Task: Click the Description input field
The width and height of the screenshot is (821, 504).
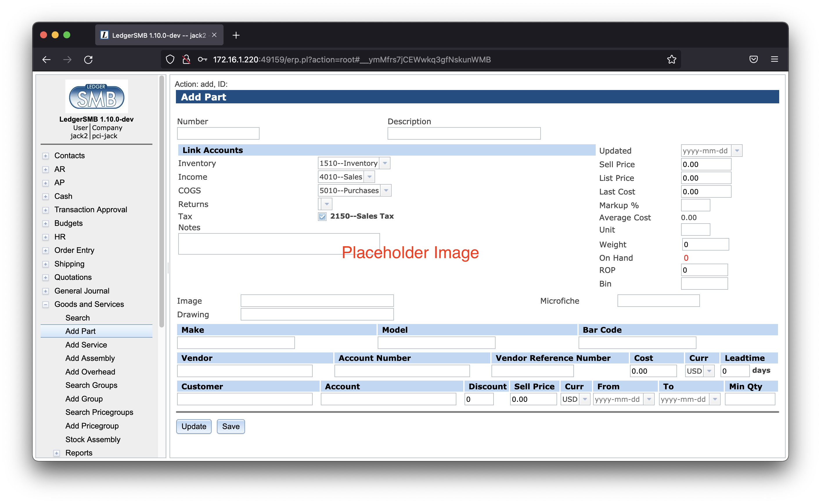Action: 464,133
